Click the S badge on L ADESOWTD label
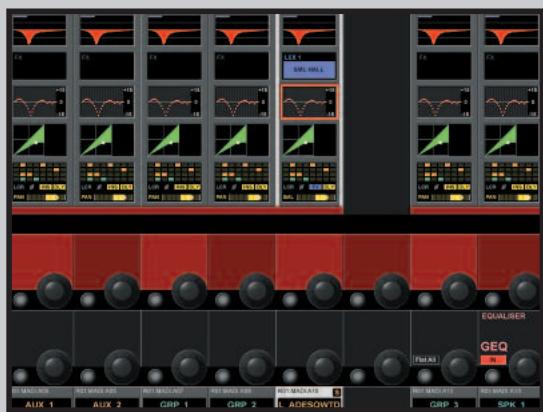 (337, 392)
